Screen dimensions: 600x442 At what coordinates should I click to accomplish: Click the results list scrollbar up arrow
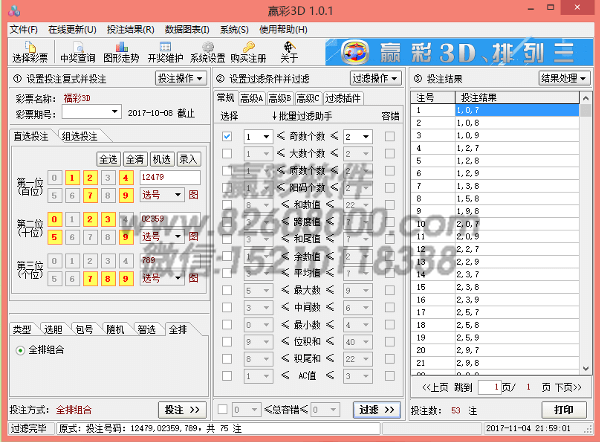(586, 98)
